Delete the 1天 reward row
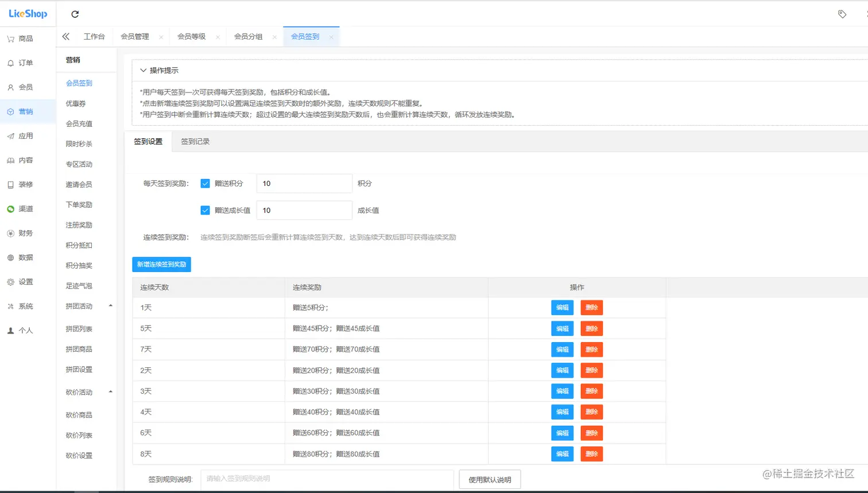This screenshot has height=493, width=868. click(x=591, y=308)
